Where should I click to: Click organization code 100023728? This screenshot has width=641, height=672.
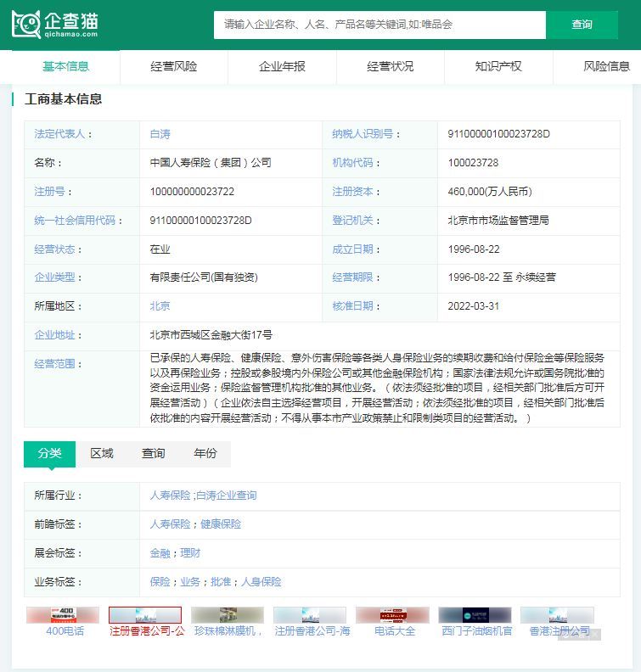click(x=473, y=163)
